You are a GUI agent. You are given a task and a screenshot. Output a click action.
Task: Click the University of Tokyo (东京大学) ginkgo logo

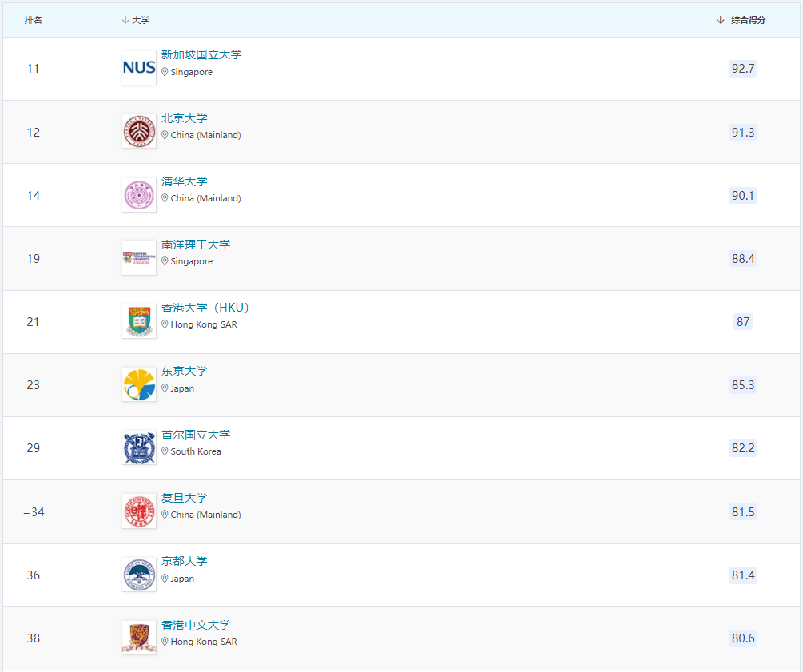[x=139, y=384]
